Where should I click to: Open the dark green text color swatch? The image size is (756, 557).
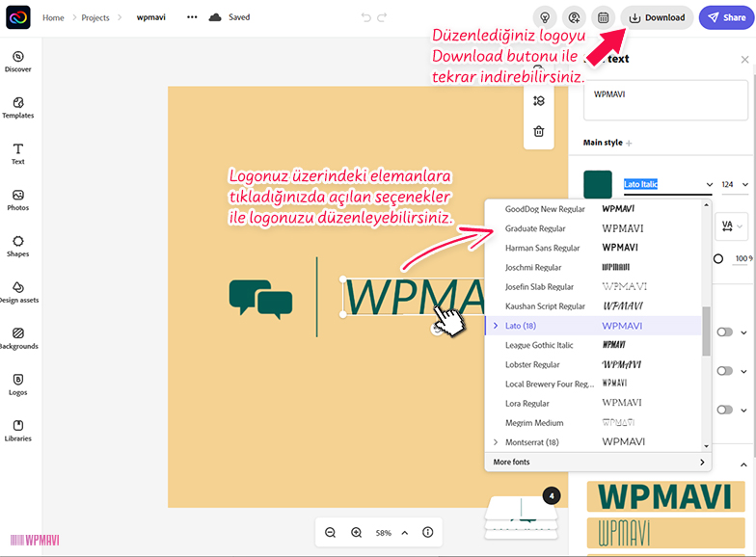598,185
